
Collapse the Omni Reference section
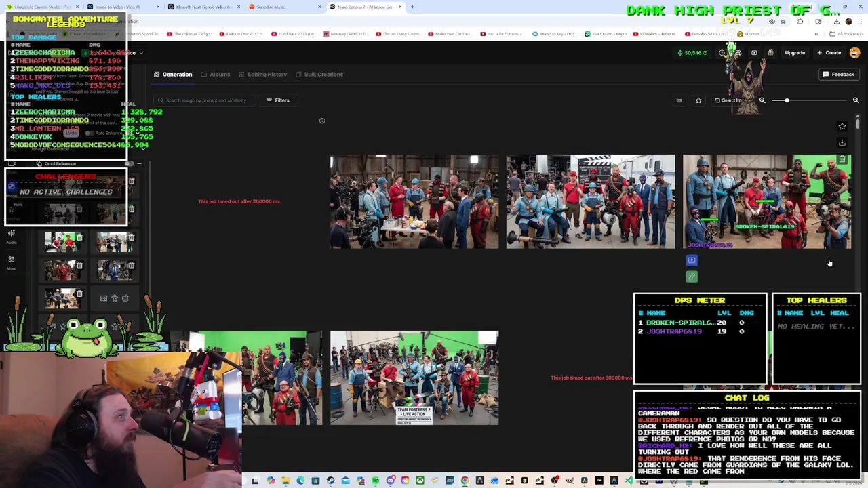139,164
